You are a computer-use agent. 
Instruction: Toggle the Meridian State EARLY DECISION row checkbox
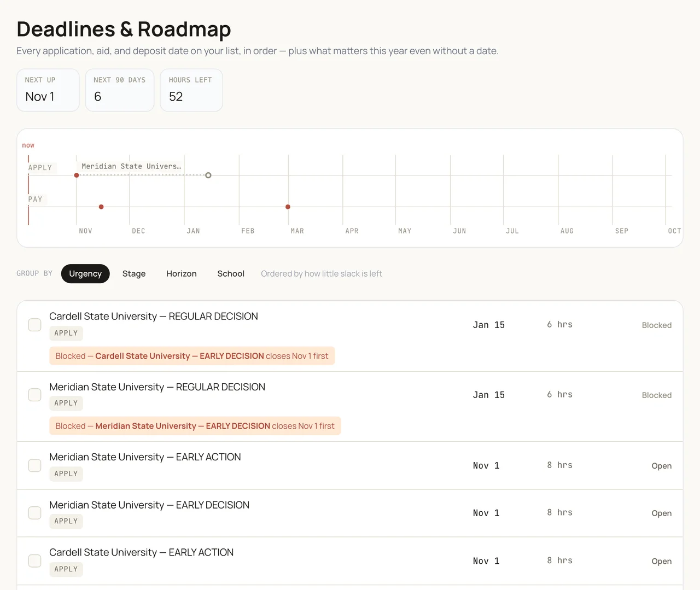click(34, 513)
